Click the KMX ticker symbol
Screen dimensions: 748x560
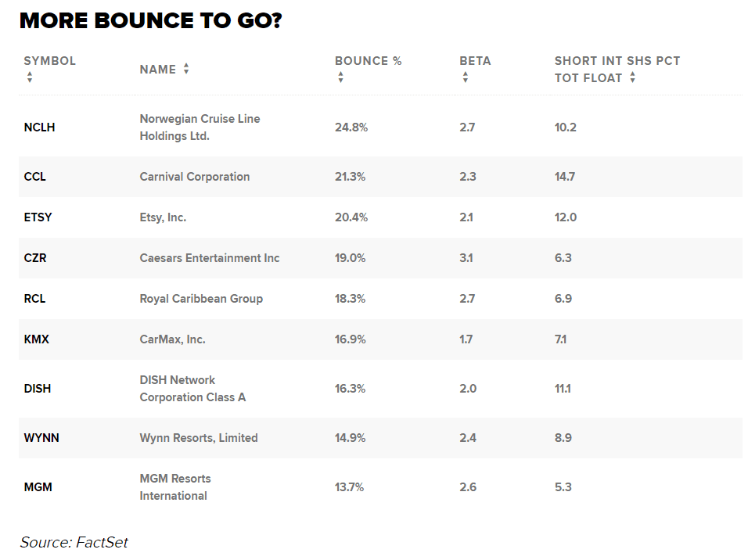pyautogui.click(x=36, y=339)
